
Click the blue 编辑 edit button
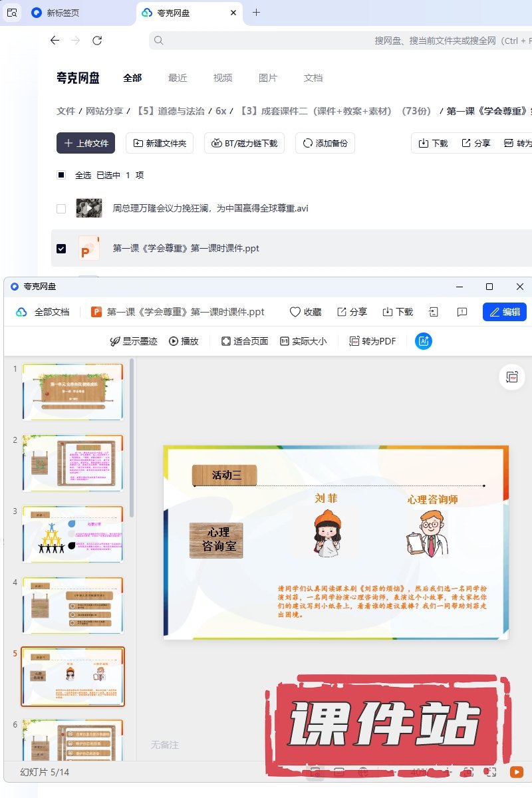504,312
